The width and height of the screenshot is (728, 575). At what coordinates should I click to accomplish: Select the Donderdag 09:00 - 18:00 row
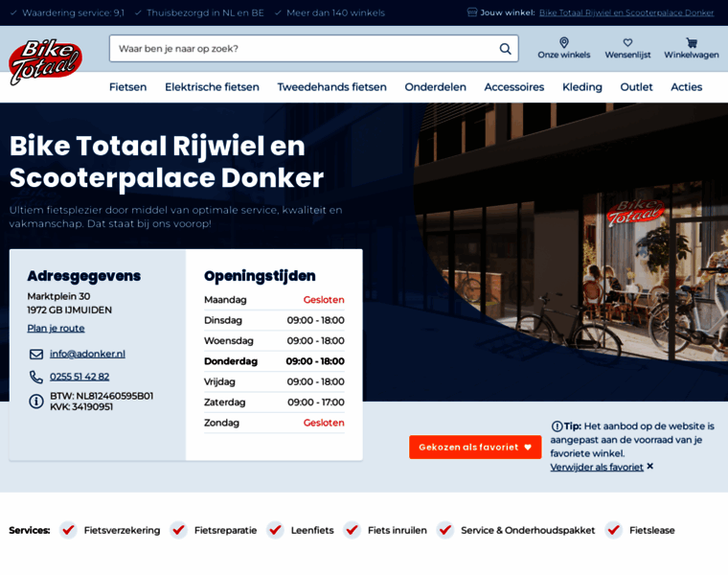point(274,361)
